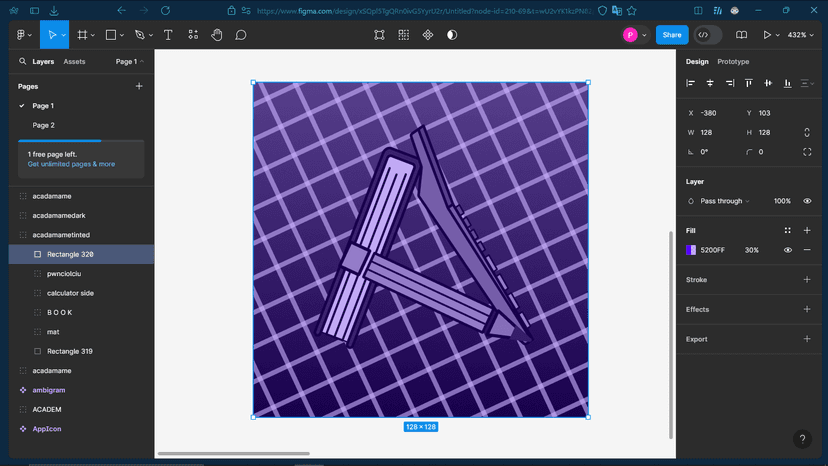Add a new page with plus icon
The image size is (828, 466).
coord(139,86)
